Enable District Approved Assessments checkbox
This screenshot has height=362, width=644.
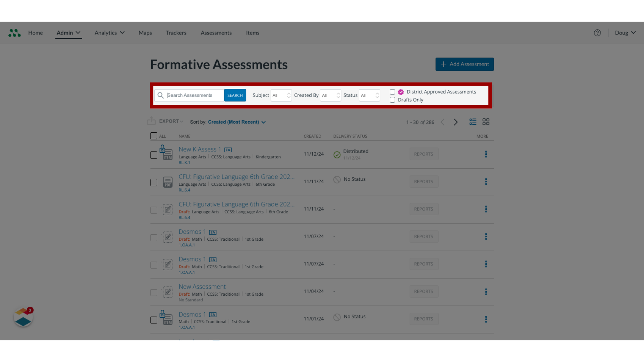[x=392, y=92]
